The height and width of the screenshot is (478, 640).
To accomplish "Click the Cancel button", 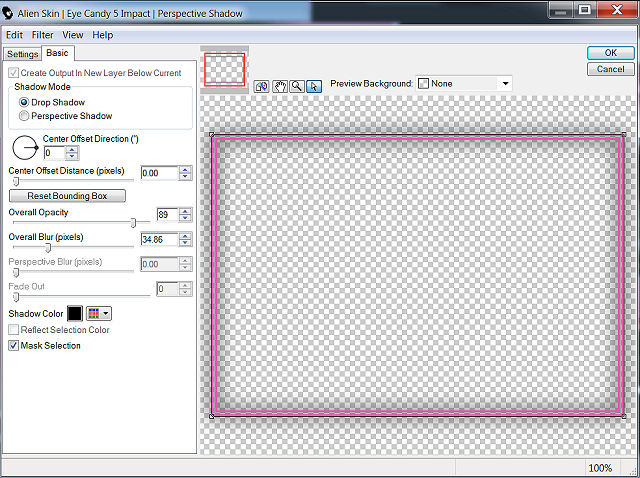I will pyautogui.click(x=611, y=69).
